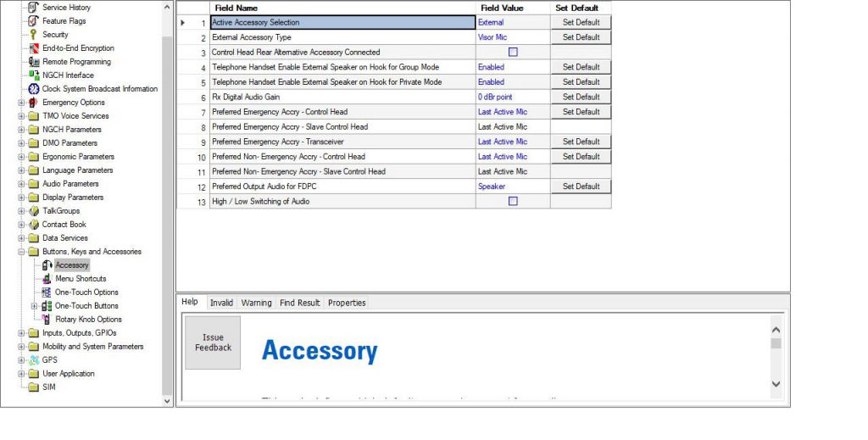Toggle Control Head Rear Alternative Accessory Connected checkbox
Viewport: 868px width, 440px height.
point(513,52)
